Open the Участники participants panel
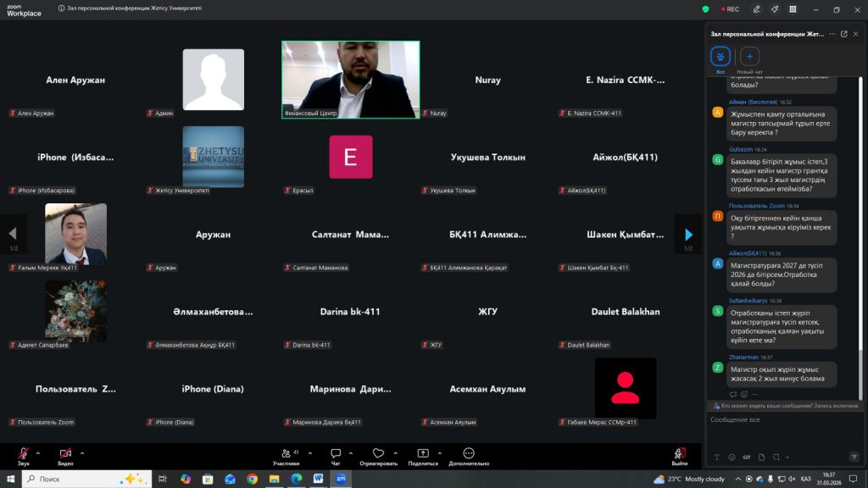The image size is (868, 488). (x=286, y=454)
